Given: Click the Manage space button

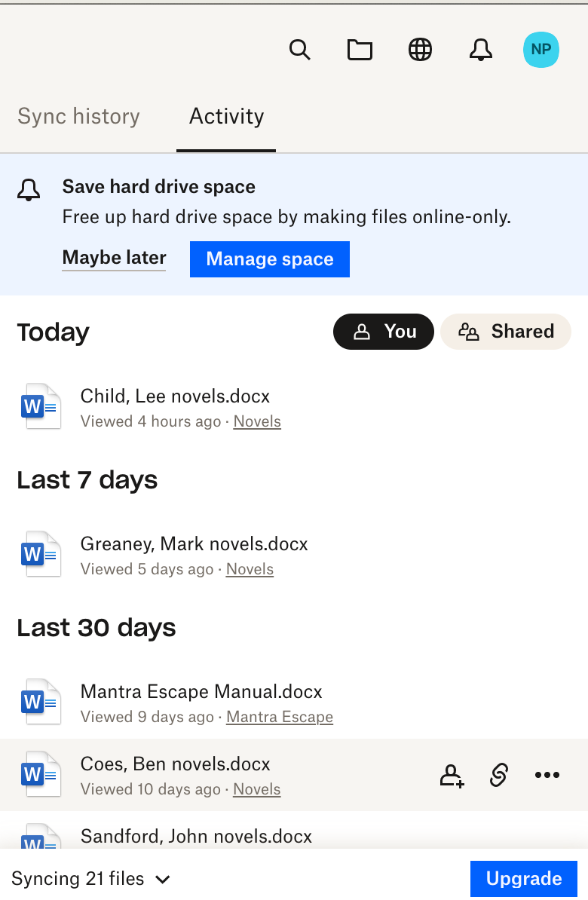Looking at the screenshot, I should coord(270,259).
